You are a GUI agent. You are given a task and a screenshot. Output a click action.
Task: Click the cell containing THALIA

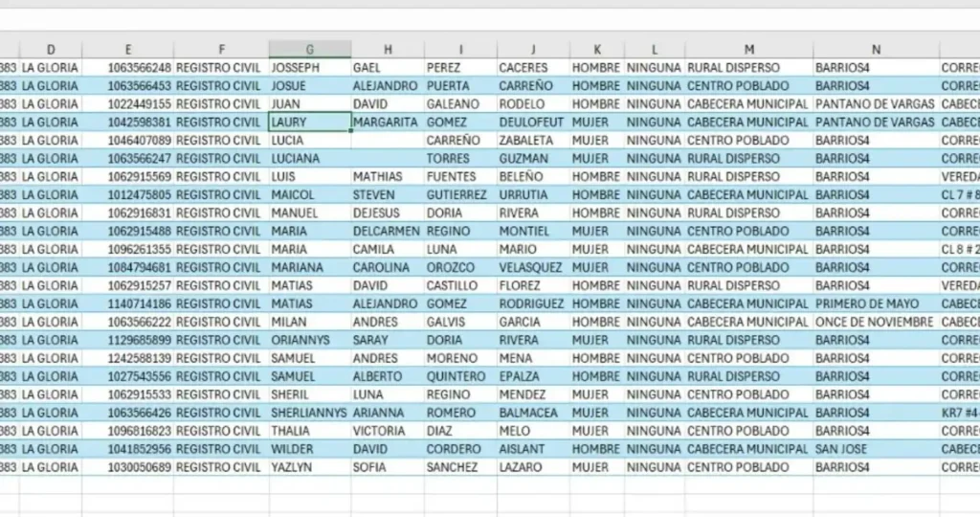[310, 430]
